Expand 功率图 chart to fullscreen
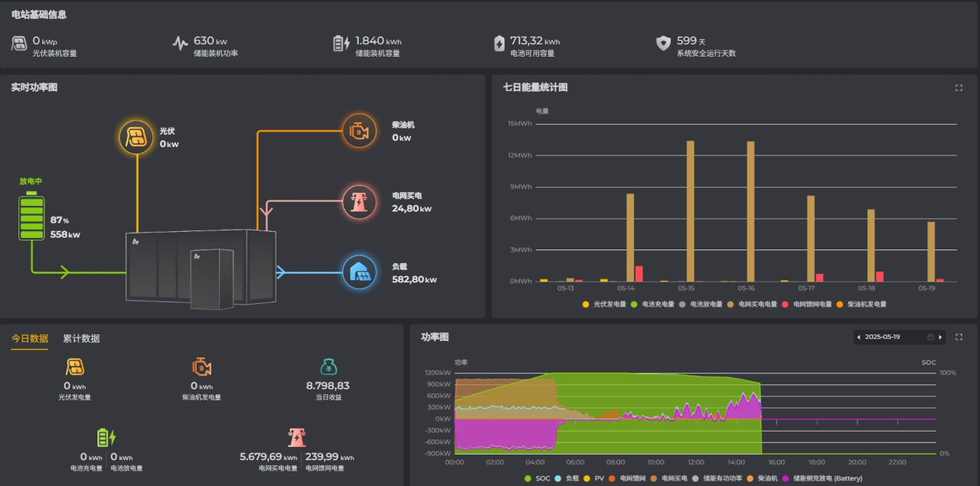 (959, 337)
